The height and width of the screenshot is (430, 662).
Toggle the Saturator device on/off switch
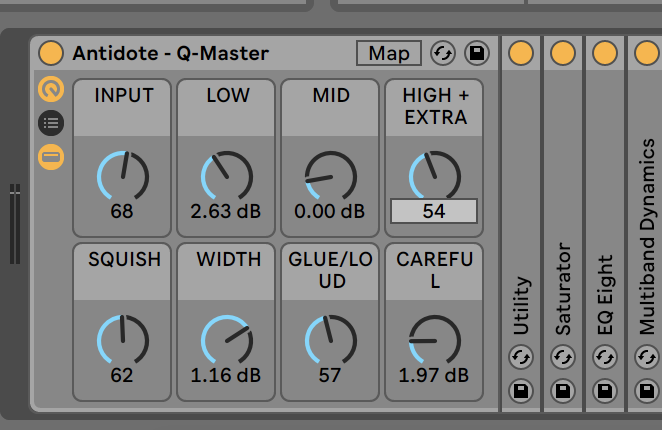click(x=562, y=53)
